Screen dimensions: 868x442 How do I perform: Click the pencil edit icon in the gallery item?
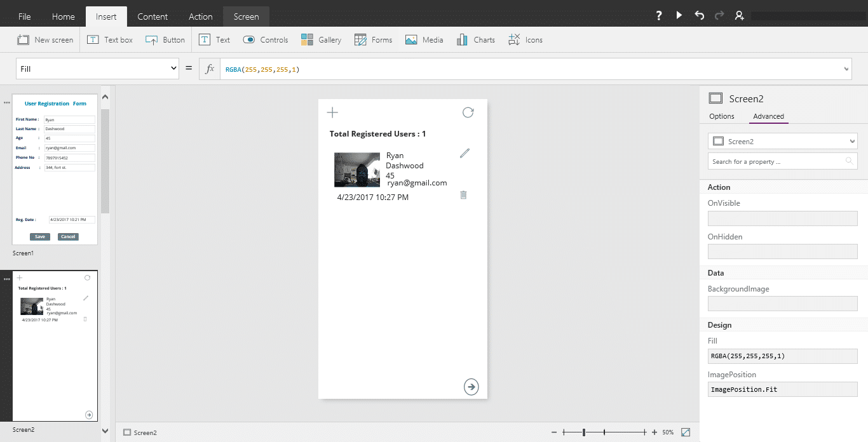(465, 153)
